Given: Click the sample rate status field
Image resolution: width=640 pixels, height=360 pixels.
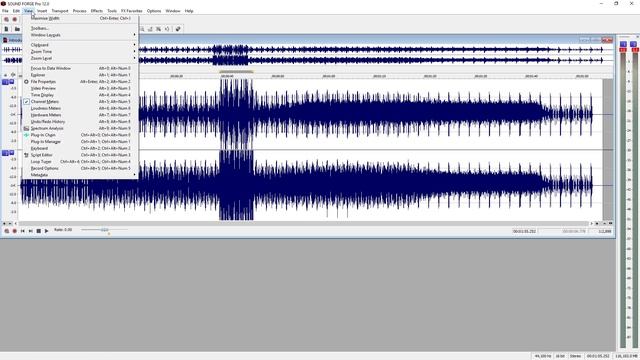Looking at the screenshot, I should tap(542, 356).
